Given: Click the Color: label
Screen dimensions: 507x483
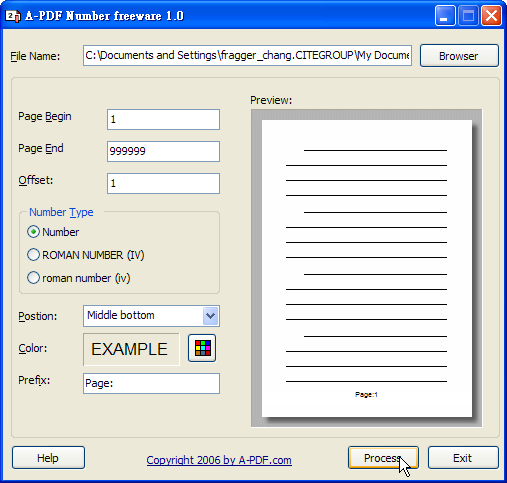Looking at the screenshot, I should pos(33,348).
